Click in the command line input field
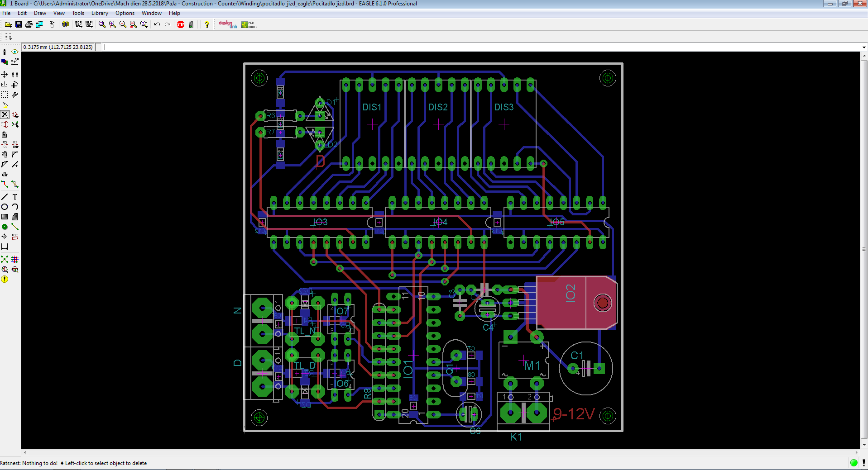The height and width of the screenshot is (470, 868). tap(481, 47)
